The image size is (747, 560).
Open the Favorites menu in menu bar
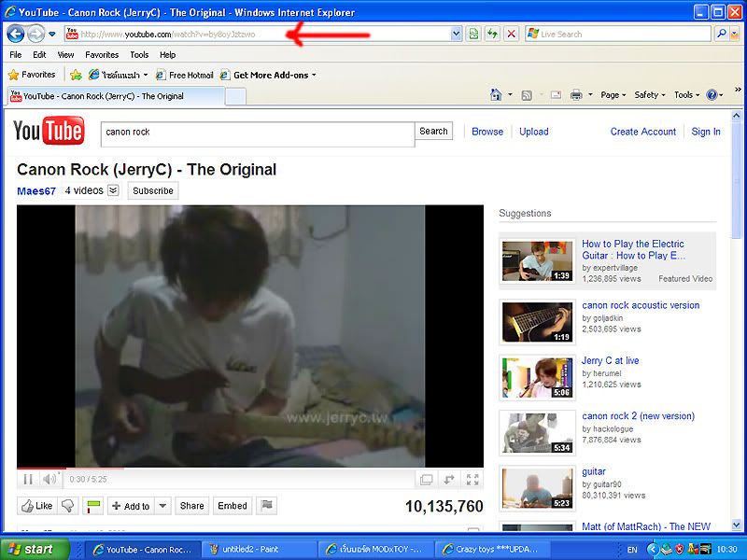(x=102, y=55)
